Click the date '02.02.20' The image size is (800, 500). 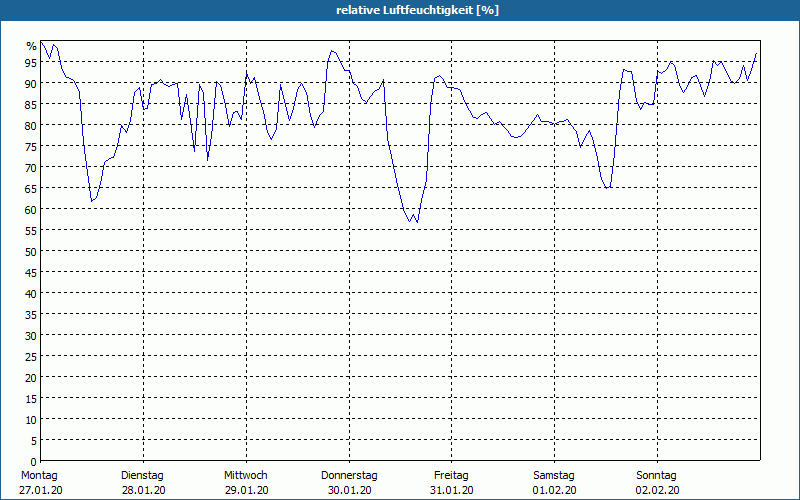[x=658, y=490]
